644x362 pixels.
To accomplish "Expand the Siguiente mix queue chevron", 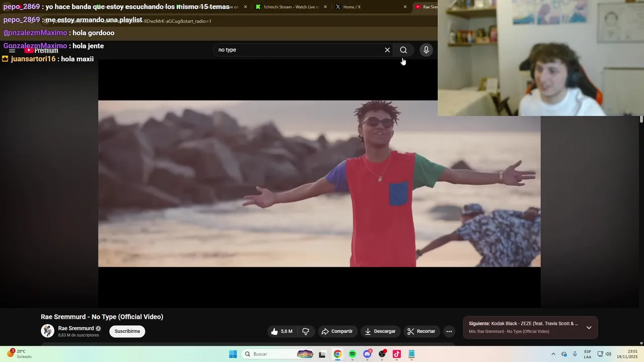I will tap(589, 328).
